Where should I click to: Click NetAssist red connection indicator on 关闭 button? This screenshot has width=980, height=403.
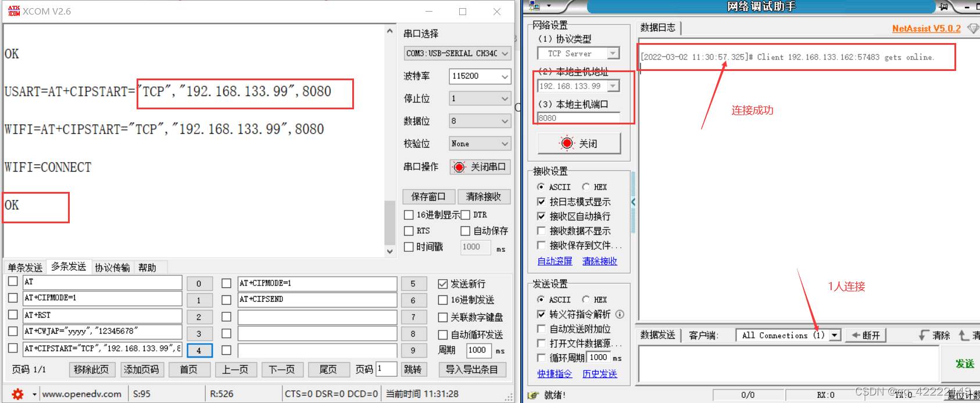[567, 143]
